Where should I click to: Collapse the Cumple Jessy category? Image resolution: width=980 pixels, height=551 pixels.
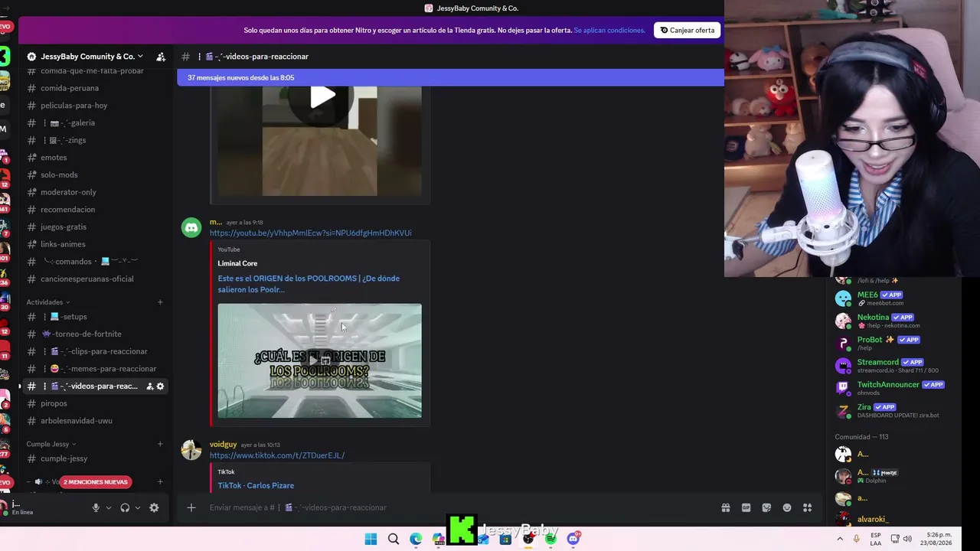tap(51, 444)
